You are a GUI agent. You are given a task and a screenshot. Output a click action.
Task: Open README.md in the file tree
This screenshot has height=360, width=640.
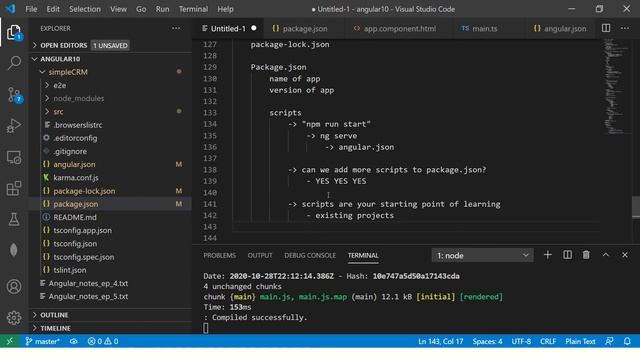click(75, 217)
